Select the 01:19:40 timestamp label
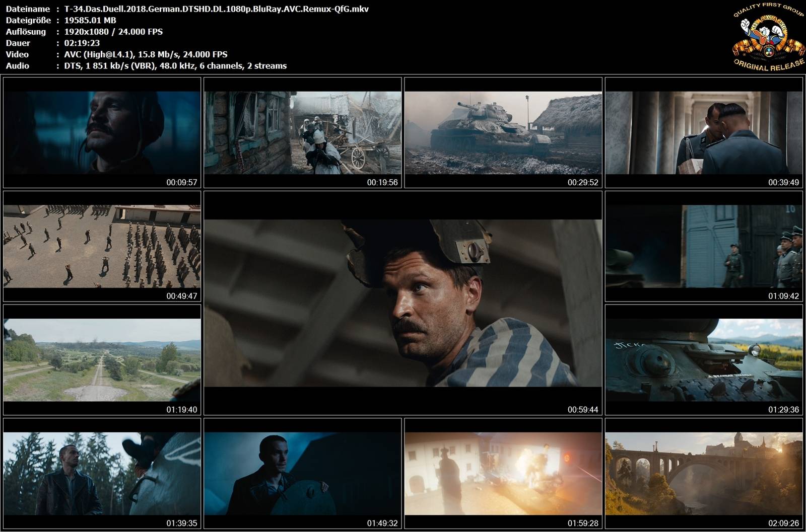The height and width of the screenshot is (532, 806). point(182,410)
